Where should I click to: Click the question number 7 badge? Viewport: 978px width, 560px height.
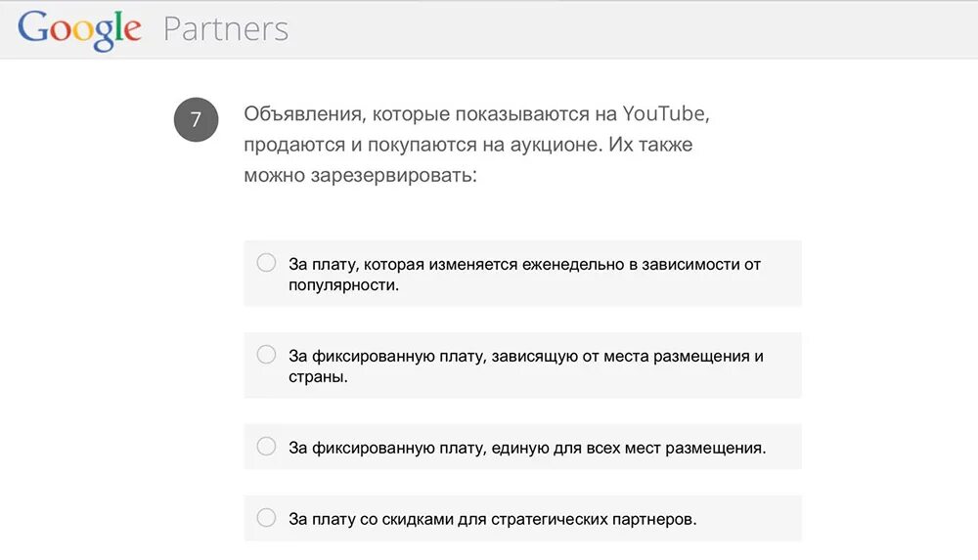[x=196, y=120]
